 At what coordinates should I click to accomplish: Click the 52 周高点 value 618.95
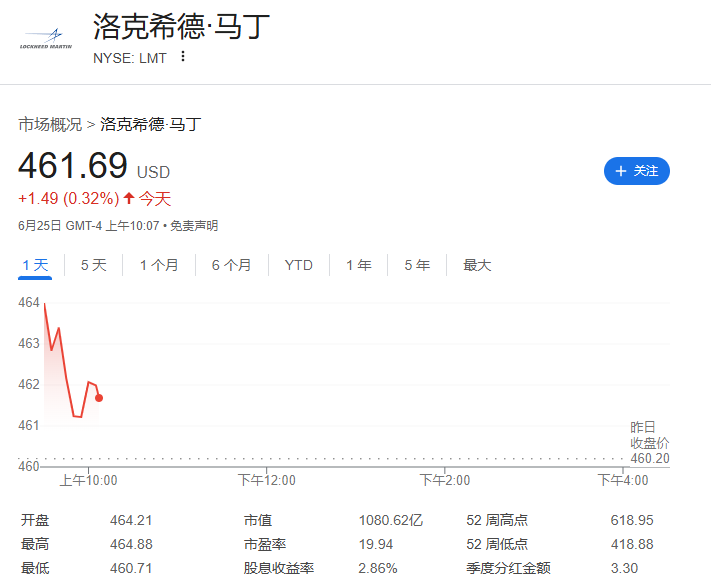point(632,520)
